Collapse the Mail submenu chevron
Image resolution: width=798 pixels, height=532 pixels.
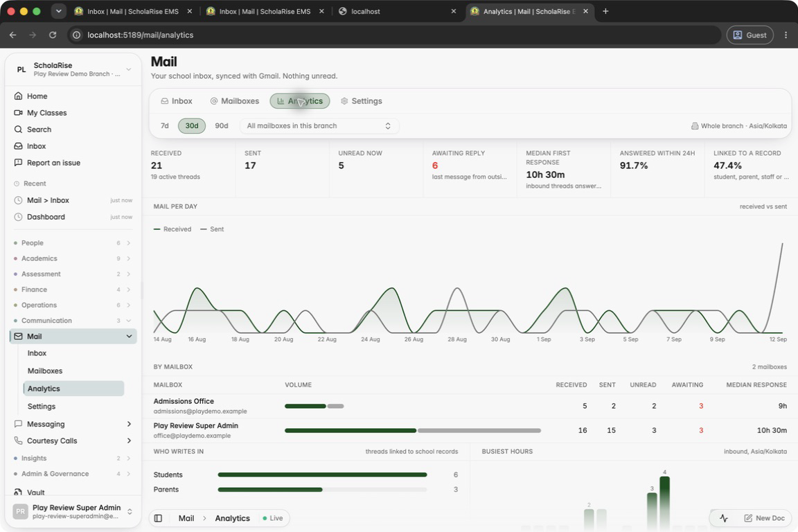[x=129, y=336]
